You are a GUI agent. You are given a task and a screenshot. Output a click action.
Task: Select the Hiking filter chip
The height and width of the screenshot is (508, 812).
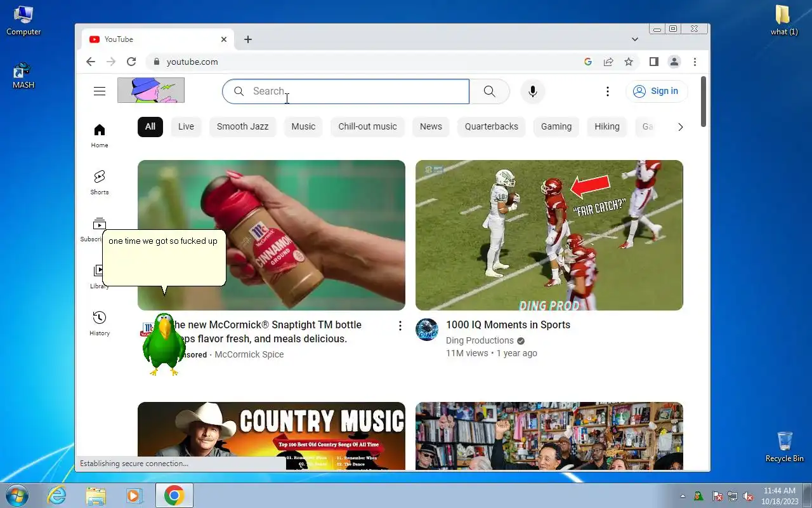[x=607, y=127]
